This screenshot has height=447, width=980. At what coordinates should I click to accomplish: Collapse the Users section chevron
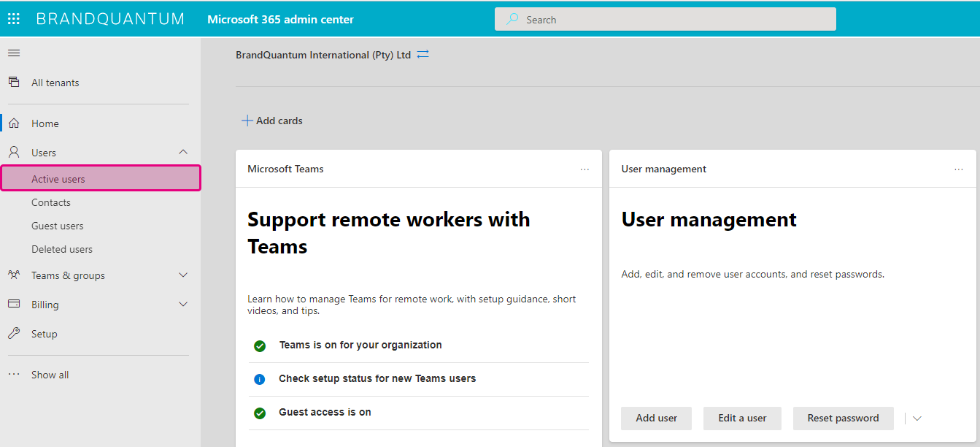coord(183,152)
